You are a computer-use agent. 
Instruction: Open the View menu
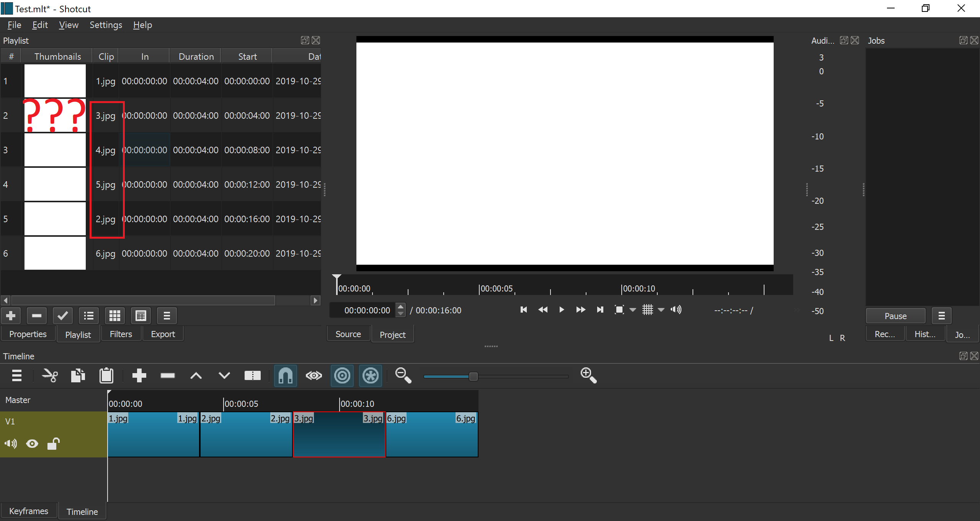pyautogui.click(x=69, y=25)
